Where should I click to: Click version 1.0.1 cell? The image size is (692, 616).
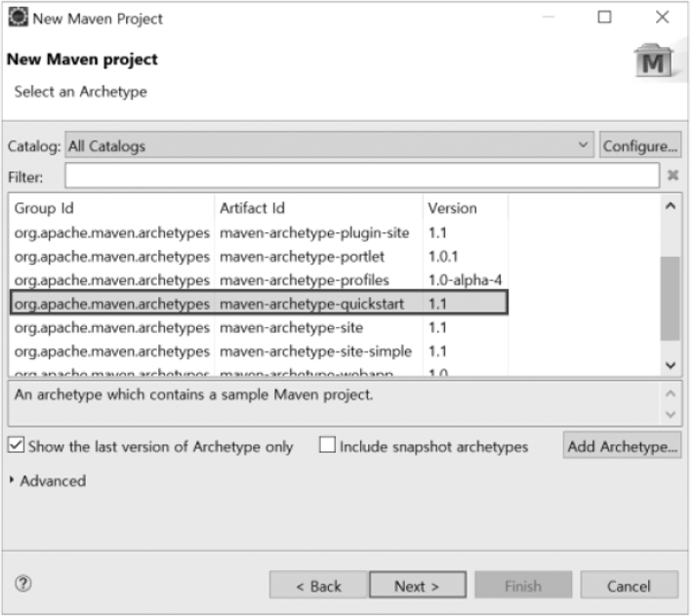443,256
